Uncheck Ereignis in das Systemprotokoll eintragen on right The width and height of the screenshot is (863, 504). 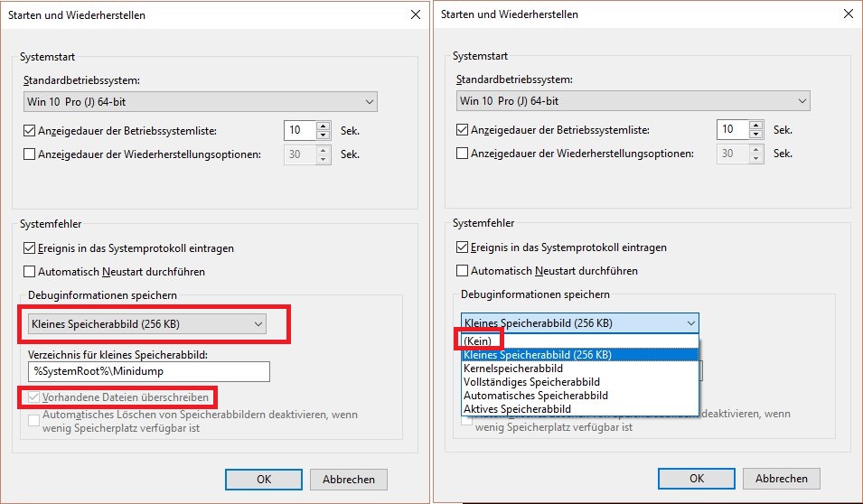463,247
